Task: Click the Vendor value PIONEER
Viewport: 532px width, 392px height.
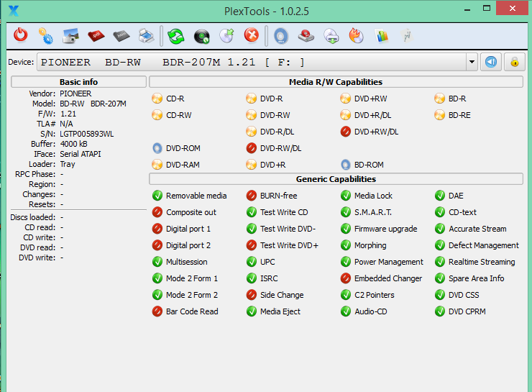Action: [75, 94]
